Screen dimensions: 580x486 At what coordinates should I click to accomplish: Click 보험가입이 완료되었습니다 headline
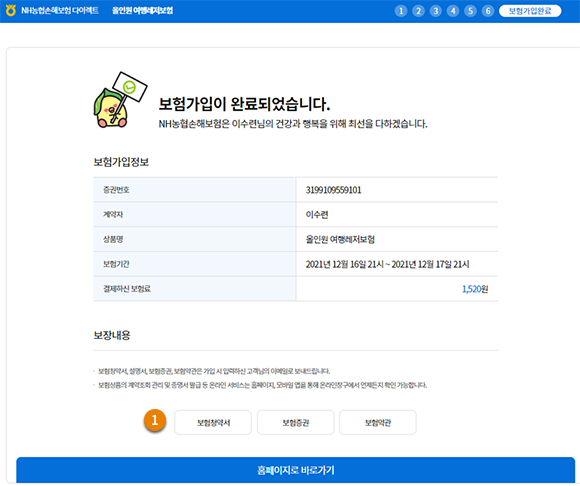(244, 104)
